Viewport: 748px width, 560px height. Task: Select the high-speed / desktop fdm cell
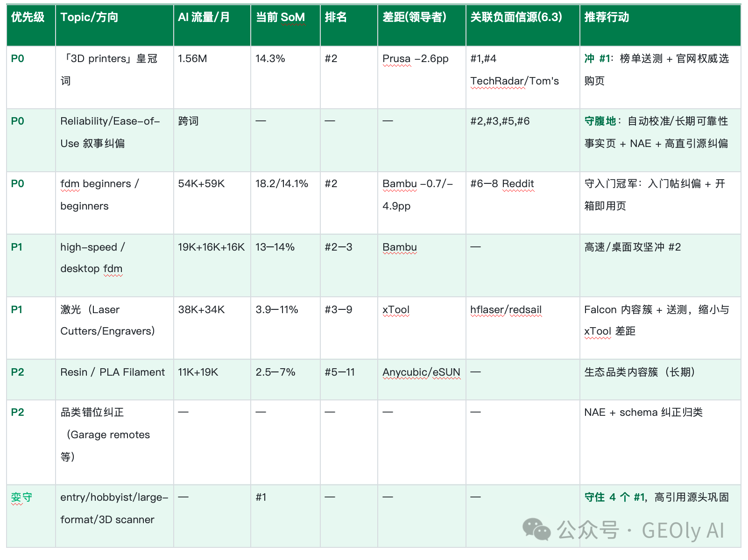[114, 265]
